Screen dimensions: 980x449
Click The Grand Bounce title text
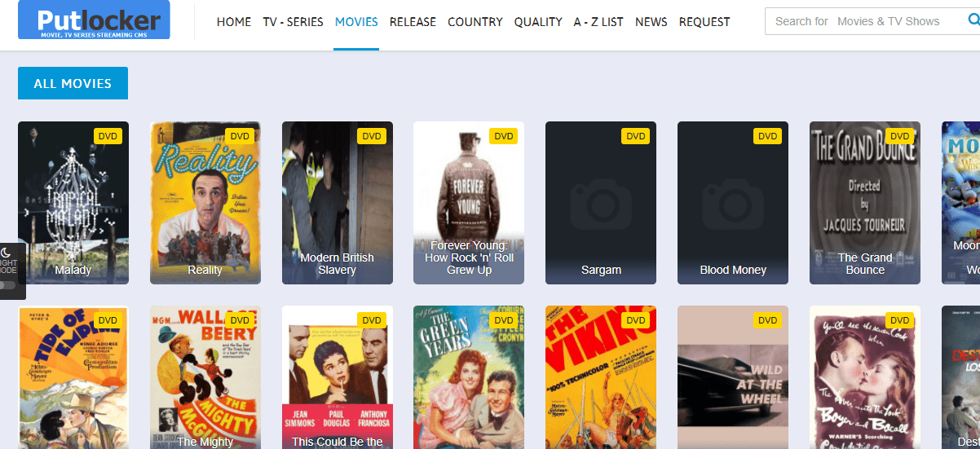pyautogui.click(x=865, y=263)
